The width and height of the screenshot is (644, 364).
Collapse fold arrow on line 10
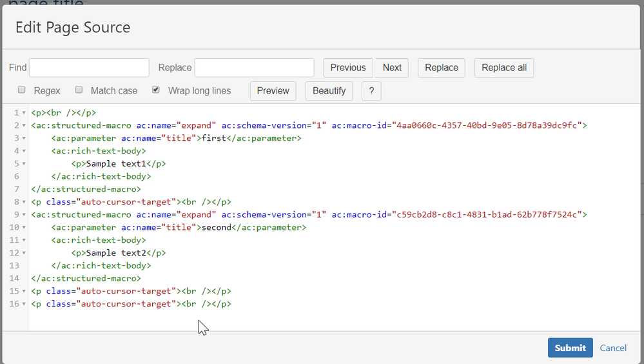tap(24, 227)
